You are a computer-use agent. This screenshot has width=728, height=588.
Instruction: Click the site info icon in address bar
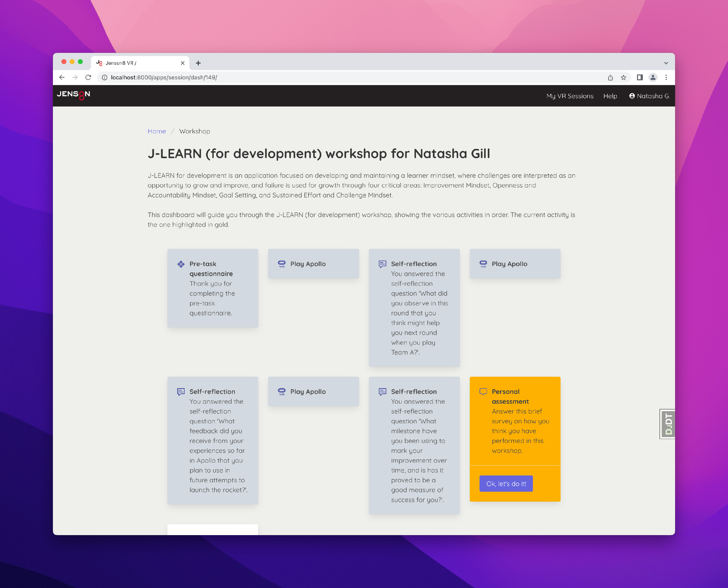(105, 78)
